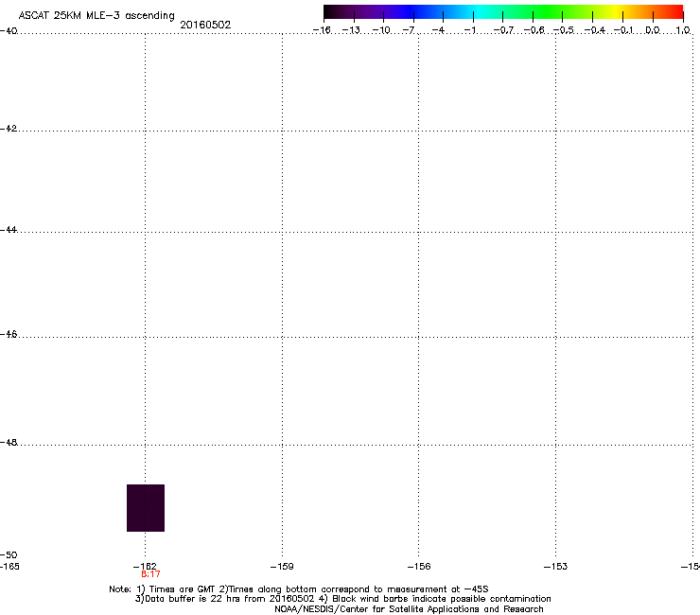Click the -10 color scale label

point(381,30)
